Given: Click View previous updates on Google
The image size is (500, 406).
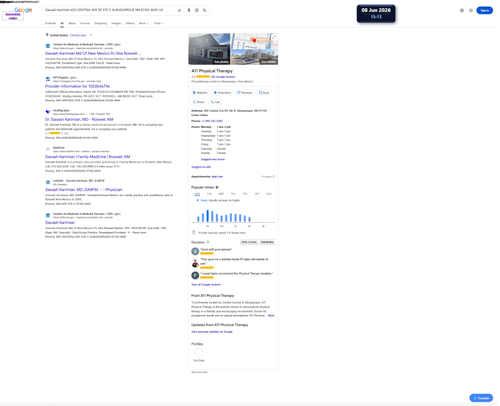Looking at the screenshot, I should (x=212, y=332).
